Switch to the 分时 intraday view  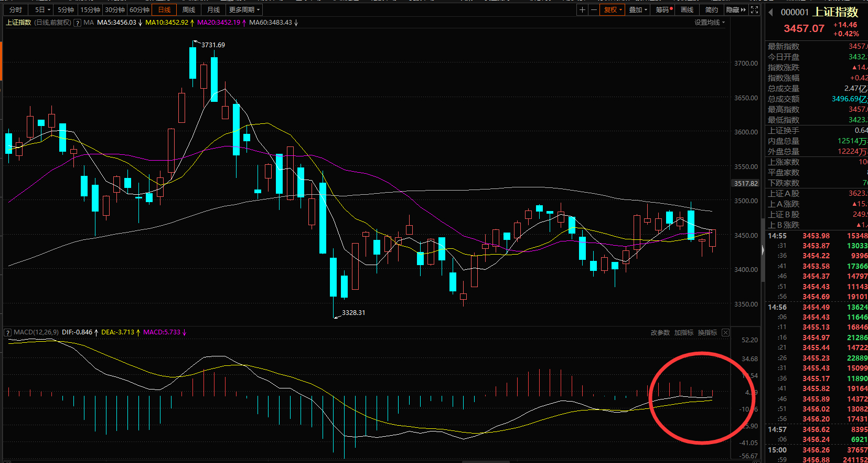[16, 10]
